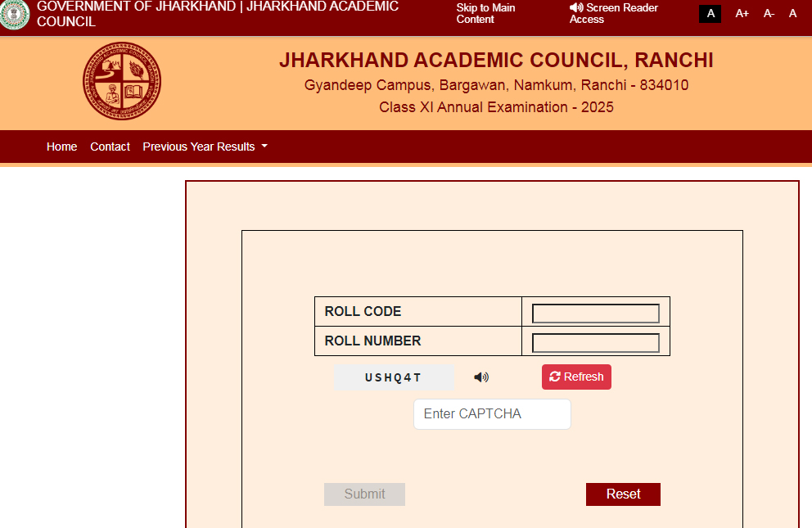Reset to default font size A
Image resolution: width=812 pixels, height=528 pixels.
[792, 13]
